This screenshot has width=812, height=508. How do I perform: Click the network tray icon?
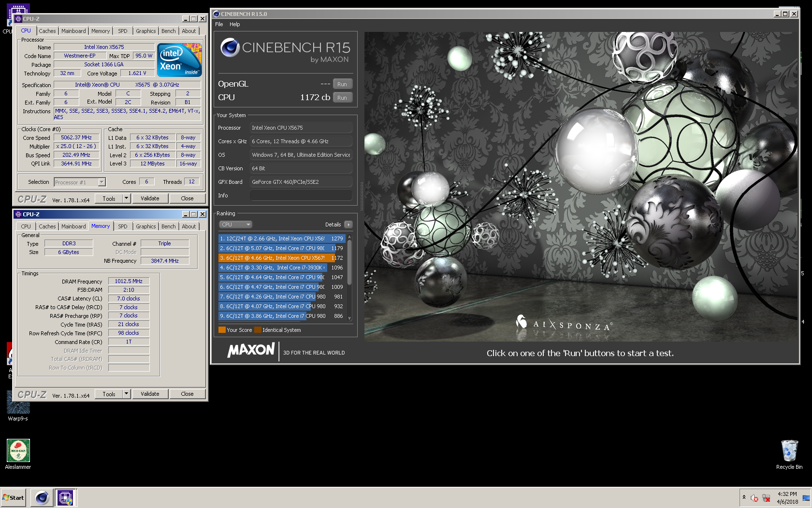point(766,498)
